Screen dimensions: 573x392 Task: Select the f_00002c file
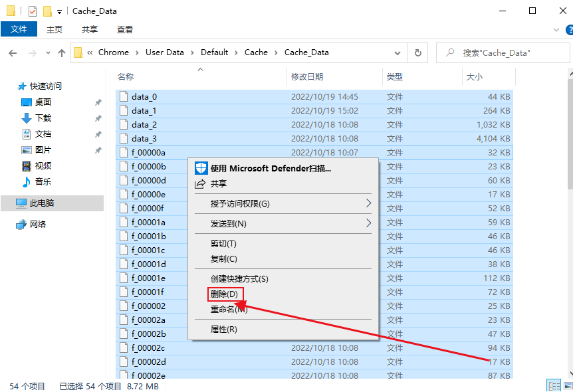(314, 347)
